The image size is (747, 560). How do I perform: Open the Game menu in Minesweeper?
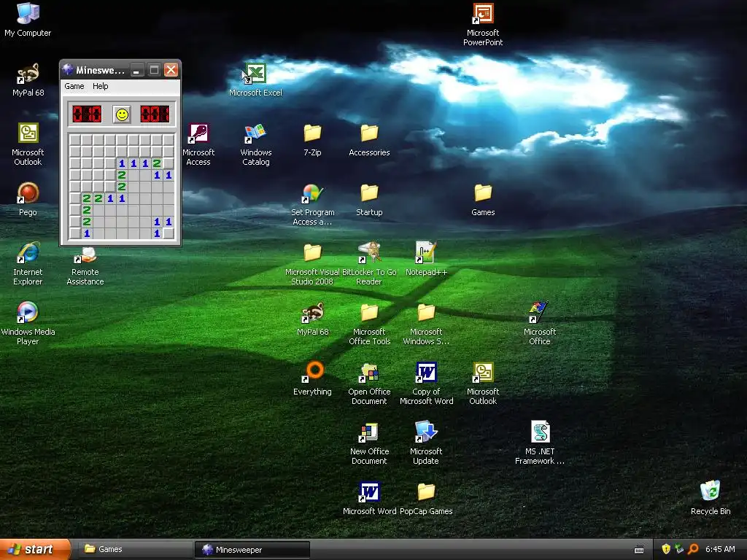pyautogui.click(x=74, y=86)
